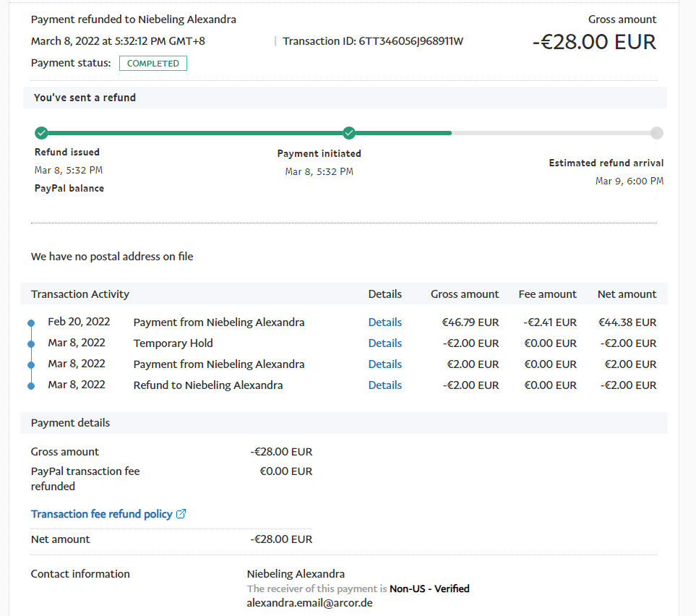Click the Refund issued green checkmark
The width and height of the screenshot is (696, 616).
pyautogui.click(x=41, y=132)
